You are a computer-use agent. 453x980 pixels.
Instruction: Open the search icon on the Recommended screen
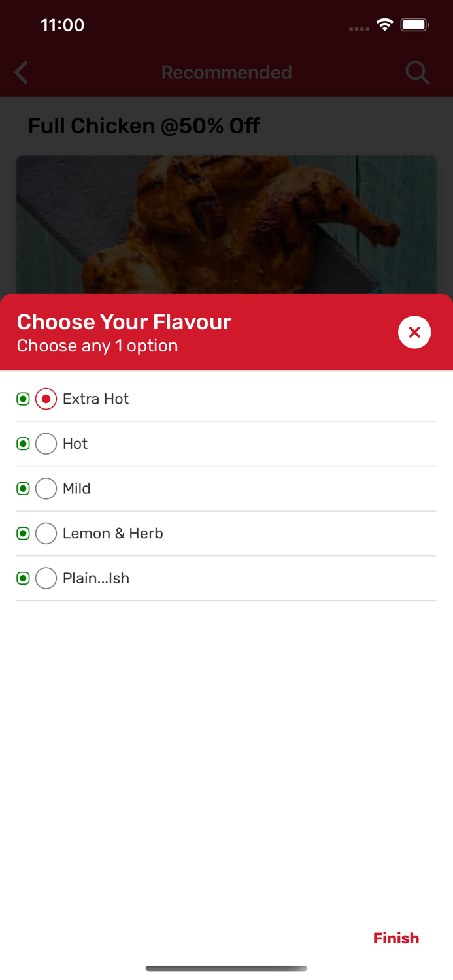417,73
